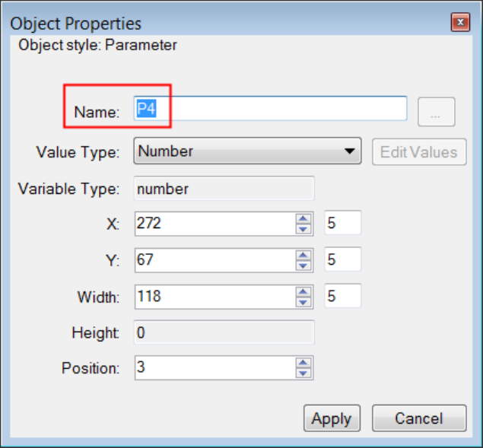Image resolution: width=483 pixels, height=448 pixels.
Task: Decrease the Y value with down arrow
Action: coord(304,264)
